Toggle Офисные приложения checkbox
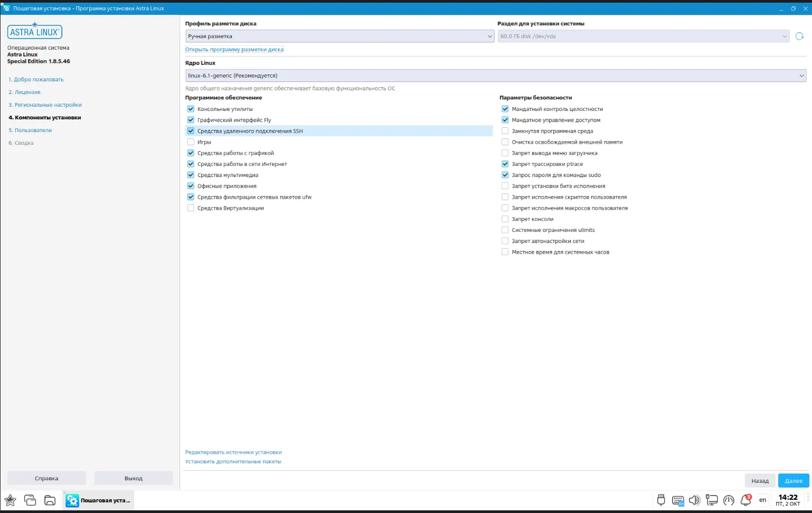This screenshot has width=812, height=513. pyautogui.click(x=191, y=185)
